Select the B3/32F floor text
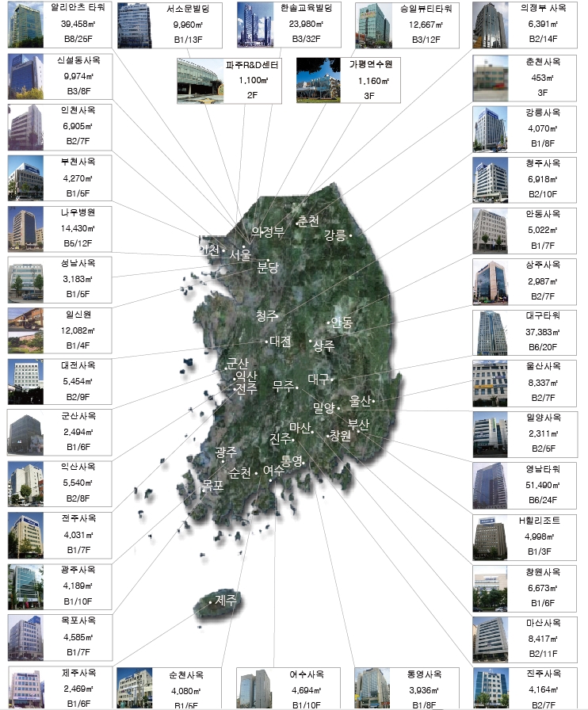This screenshot has width=588, height=710. (x=306, y=39)
